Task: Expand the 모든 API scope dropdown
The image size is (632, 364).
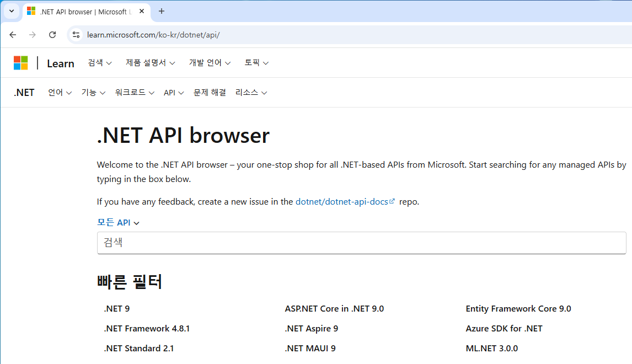Action: 119,222
